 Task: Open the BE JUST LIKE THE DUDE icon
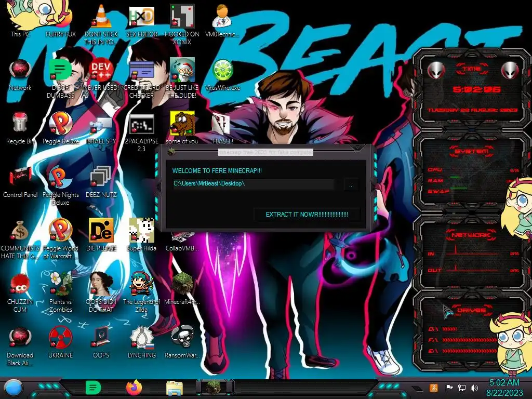coord(182,79)
